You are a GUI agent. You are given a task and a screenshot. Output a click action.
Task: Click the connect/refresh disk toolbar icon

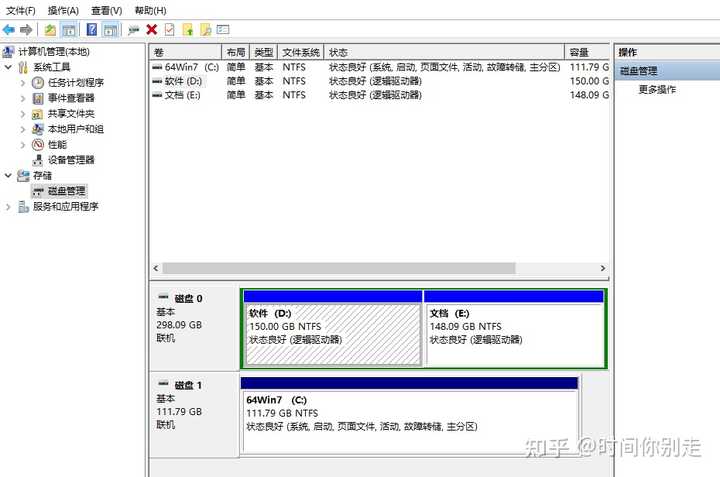point(133,30)
